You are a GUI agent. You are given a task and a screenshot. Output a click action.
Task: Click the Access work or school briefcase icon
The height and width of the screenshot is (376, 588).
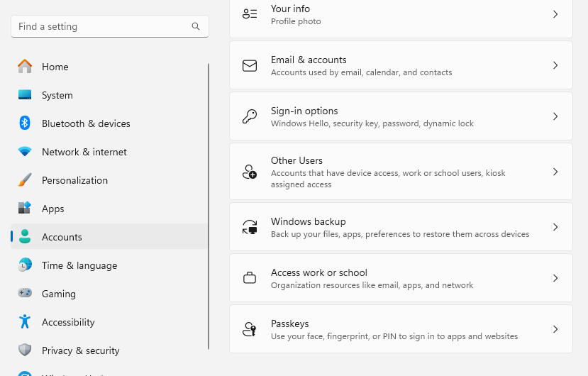250,278
